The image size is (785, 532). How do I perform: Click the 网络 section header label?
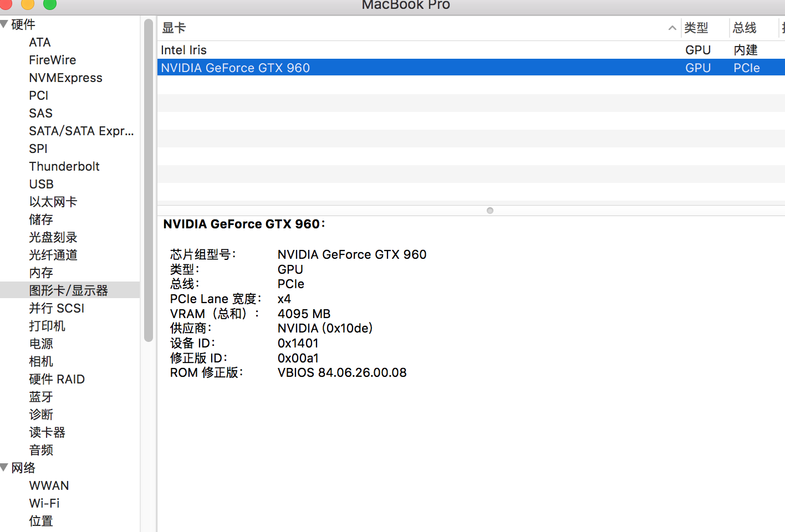[x=23, y=468]
